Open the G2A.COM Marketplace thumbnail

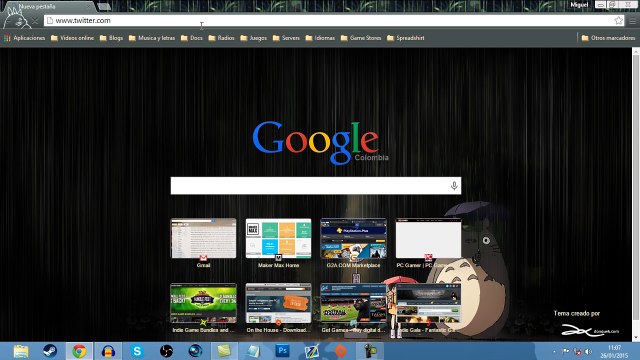click(x=353, y=238)
